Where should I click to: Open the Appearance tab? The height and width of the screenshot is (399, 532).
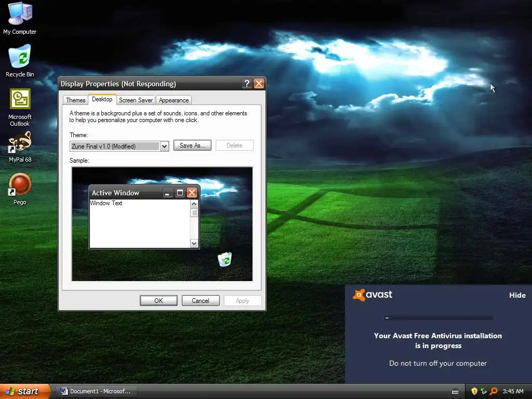pos(174,100)
